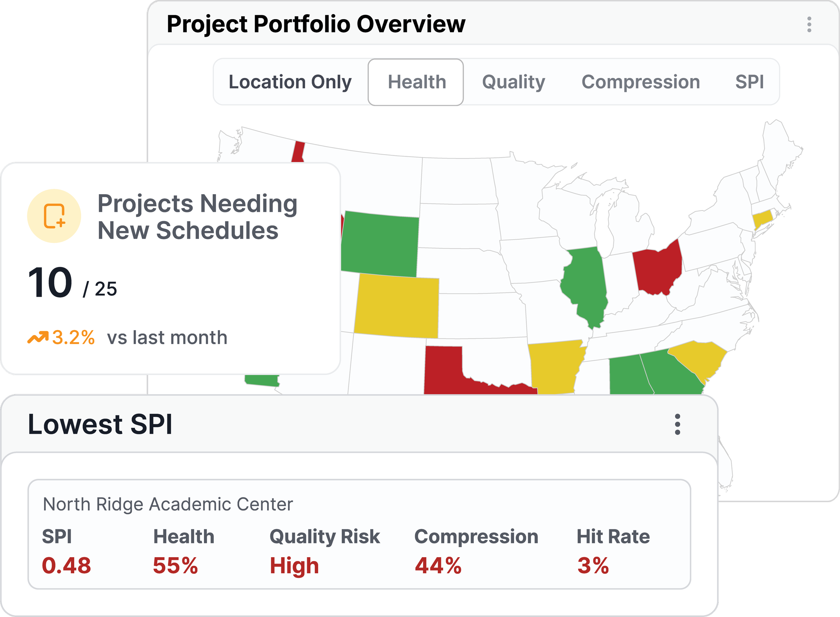
Task: Select the Health tab
Action: [x=416, y=82]
